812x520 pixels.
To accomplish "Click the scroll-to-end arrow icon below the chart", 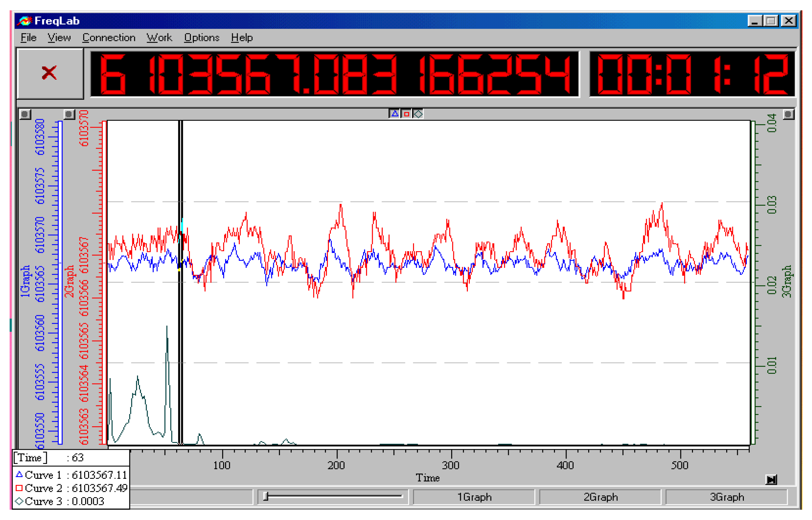I will click(x=771, y=480).
